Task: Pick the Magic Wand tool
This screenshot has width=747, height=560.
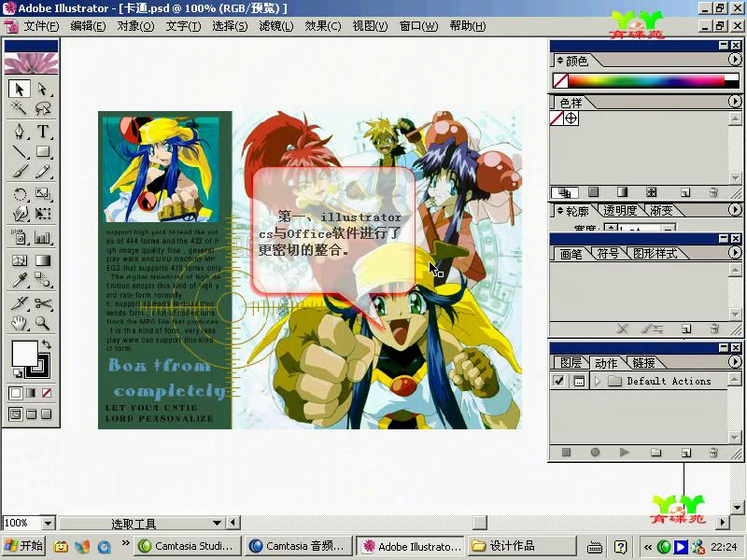Action: 19,108
